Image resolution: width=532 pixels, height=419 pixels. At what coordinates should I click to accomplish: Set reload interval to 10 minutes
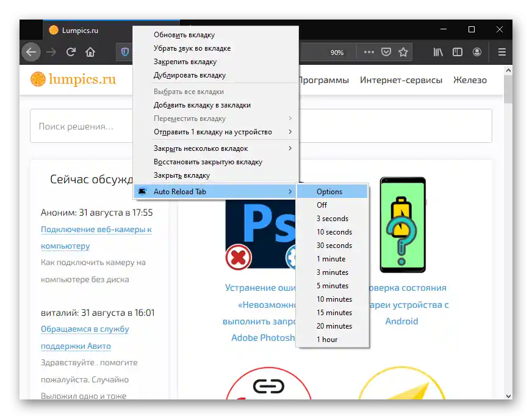tap(332, 299)
